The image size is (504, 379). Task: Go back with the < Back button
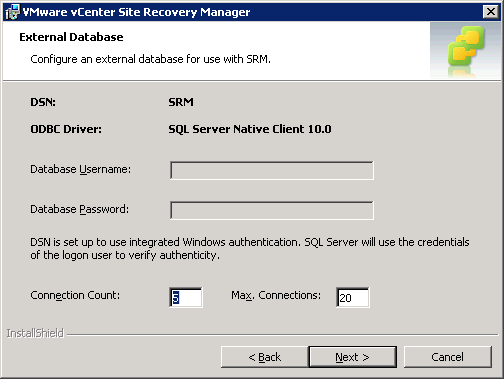[265, 357]
